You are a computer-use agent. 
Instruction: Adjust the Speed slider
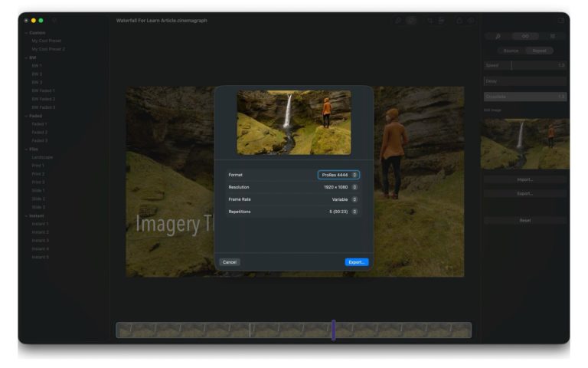[525, 65]
